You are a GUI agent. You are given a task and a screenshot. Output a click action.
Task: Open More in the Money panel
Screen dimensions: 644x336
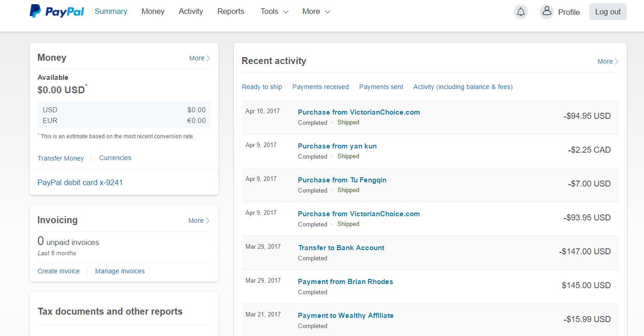click(200, 58)
